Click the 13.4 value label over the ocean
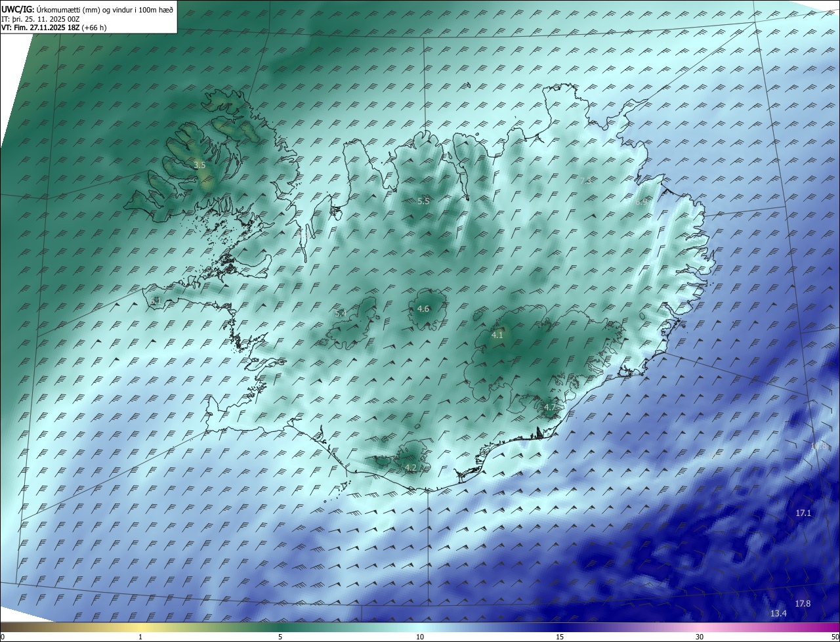The height and width of the screenshot is (642, 840). [x=778, y=614]
